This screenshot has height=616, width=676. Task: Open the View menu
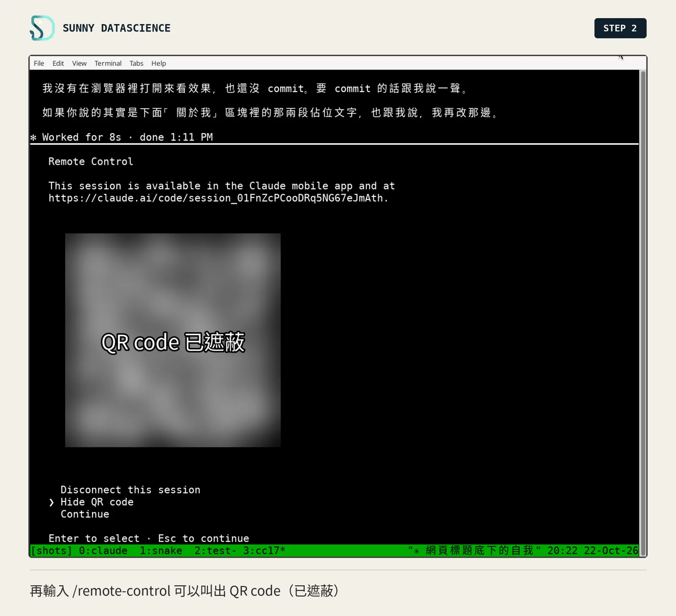point(79,63)
